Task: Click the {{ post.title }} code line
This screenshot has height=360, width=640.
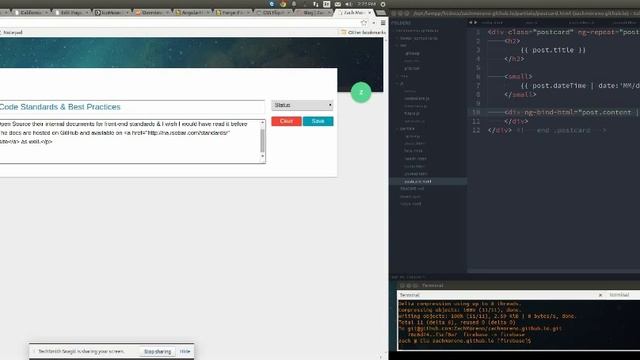Action: [553, 50]
